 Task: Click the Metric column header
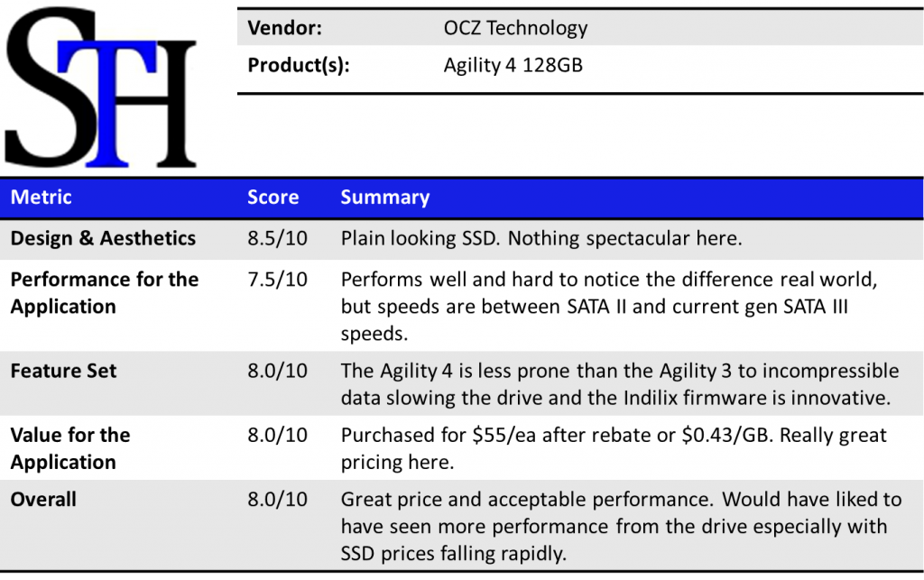tap(41, 197)
